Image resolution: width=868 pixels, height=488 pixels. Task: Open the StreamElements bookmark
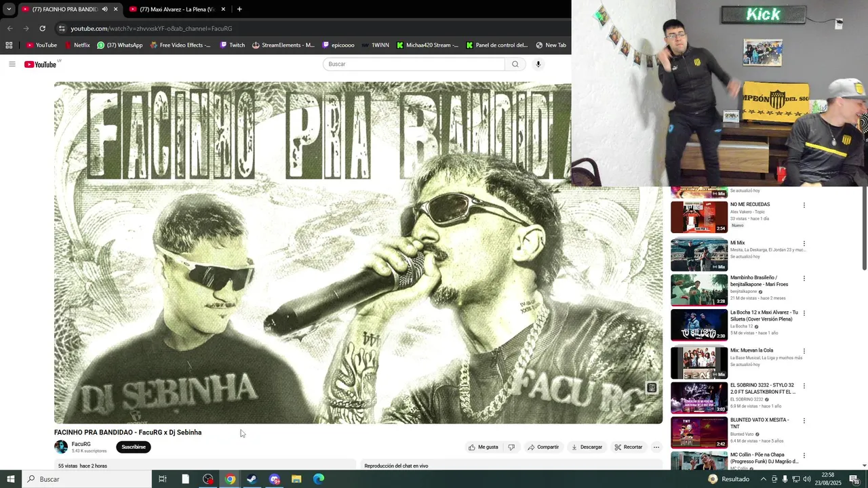pyautogui.click(x=283, y=45)
